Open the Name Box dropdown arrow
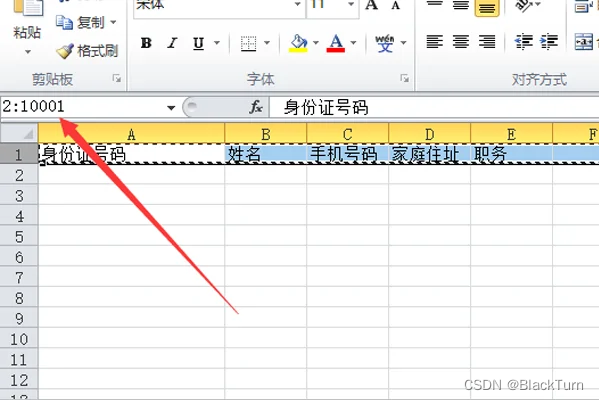The image size is (599, 400). [x=171, y=108]
